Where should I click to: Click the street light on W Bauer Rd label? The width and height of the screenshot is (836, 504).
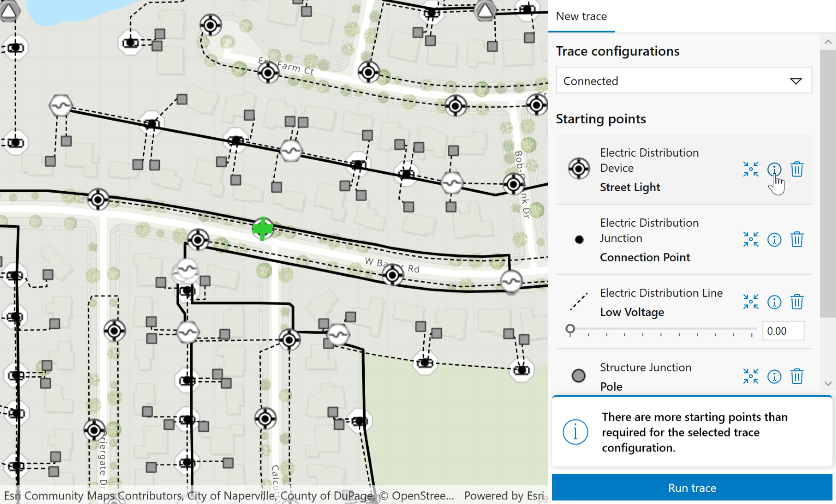pos(393,275)
